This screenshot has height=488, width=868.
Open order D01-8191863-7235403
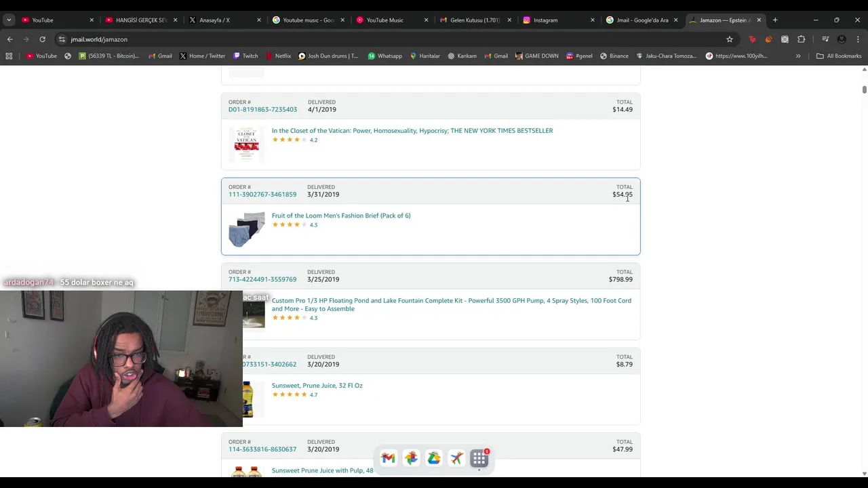click(262, 110)
